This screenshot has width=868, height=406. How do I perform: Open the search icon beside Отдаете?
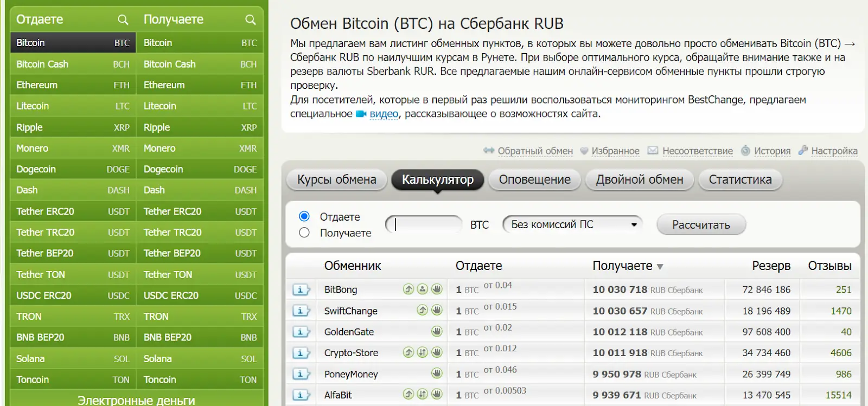pyautogui.click(x=123, y=20)
